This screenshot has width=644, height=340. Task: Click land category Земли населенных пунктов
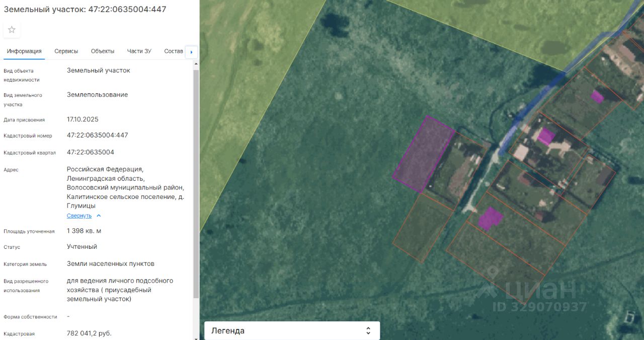coord(111,263)
